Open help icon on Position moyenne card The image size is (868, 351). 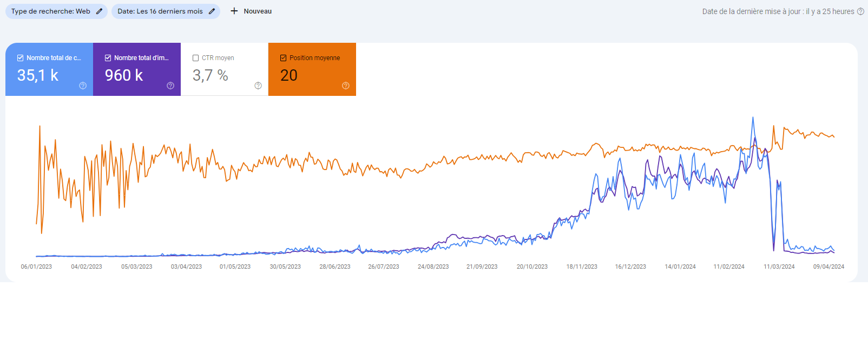tap(346, 86)
